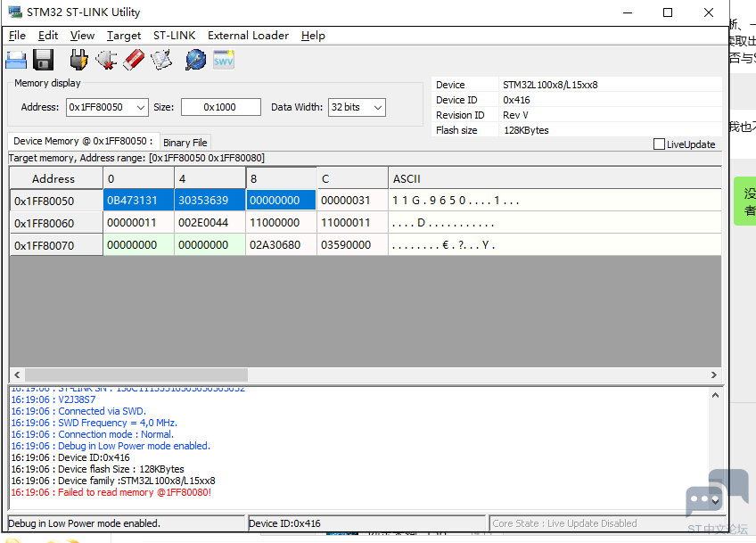
Task: Click the Full chip erase eraser icon
Action: click(134, 61)
